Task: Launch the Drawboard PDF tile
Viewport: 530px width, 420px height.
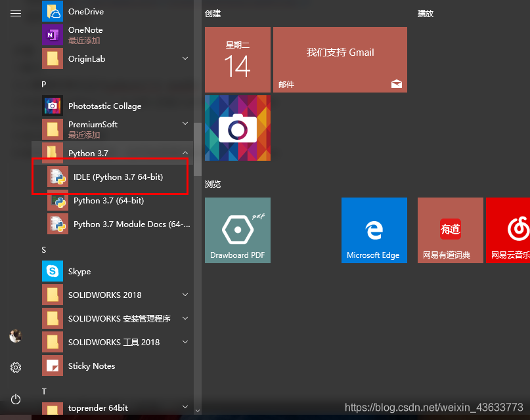Action: (x=238, y=230)
